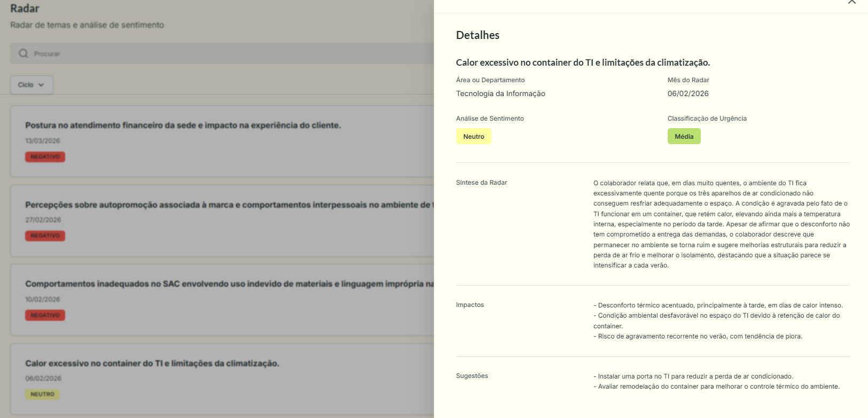Open the Ciclo dropdown filter
This screenshot has width=868, height=418.
[32, 85]
